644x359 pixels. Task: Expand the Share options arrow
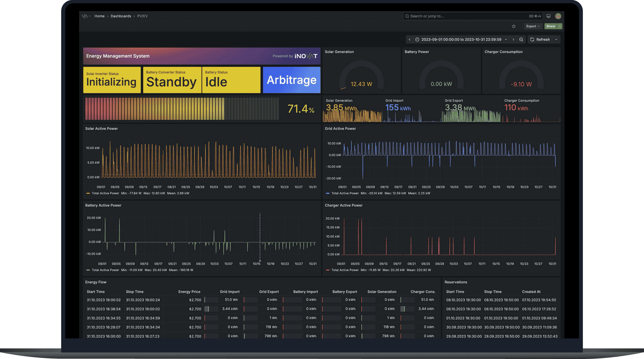pos(560,26)
